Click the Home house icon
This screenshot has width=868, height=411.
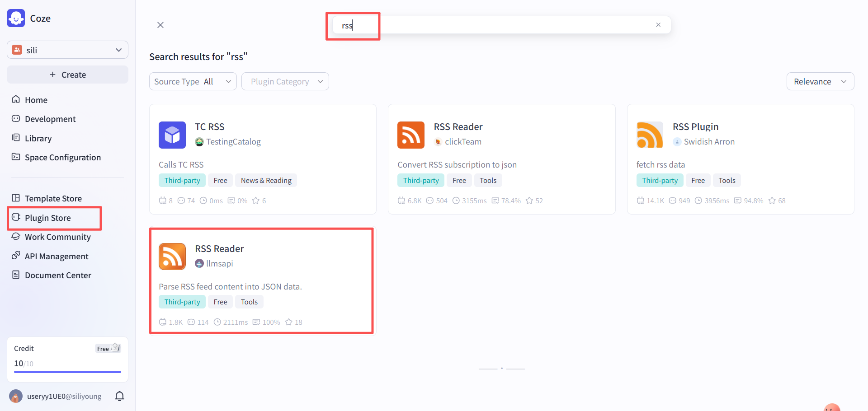point(16,99)
